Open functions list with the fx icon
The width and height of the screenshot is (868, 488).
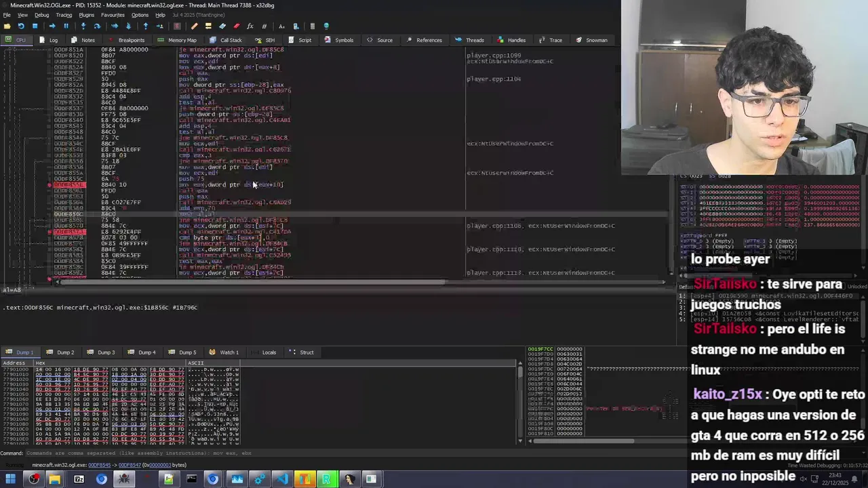[x=250, y=26]
